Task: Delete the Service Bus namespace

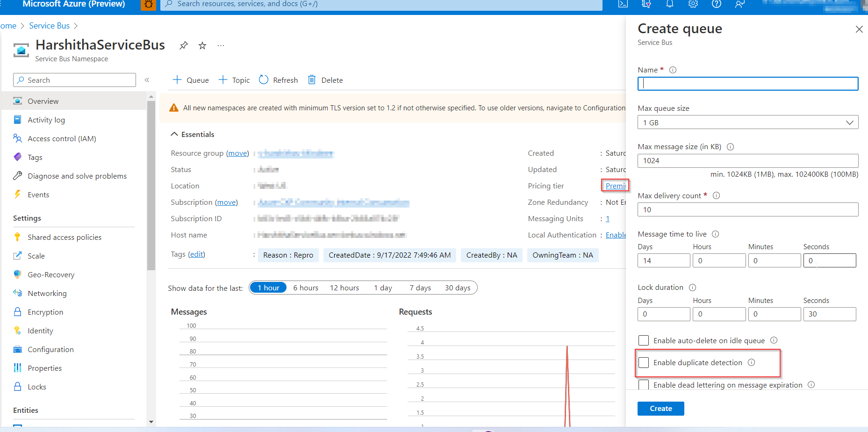Action: click(325, 80)
